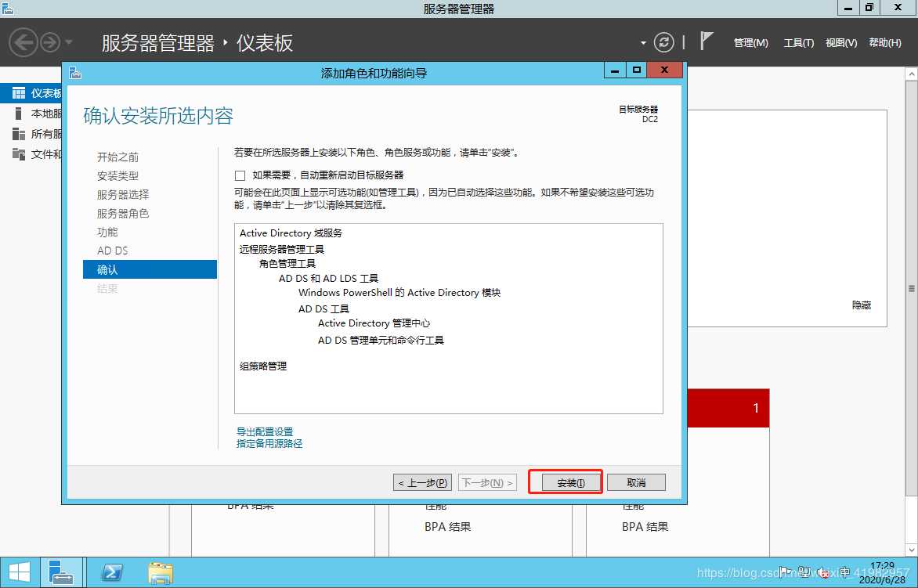This screenshot has height=588, width=918.
Task: Open the 工具(T) menu
Action: [x=799, y=43]
